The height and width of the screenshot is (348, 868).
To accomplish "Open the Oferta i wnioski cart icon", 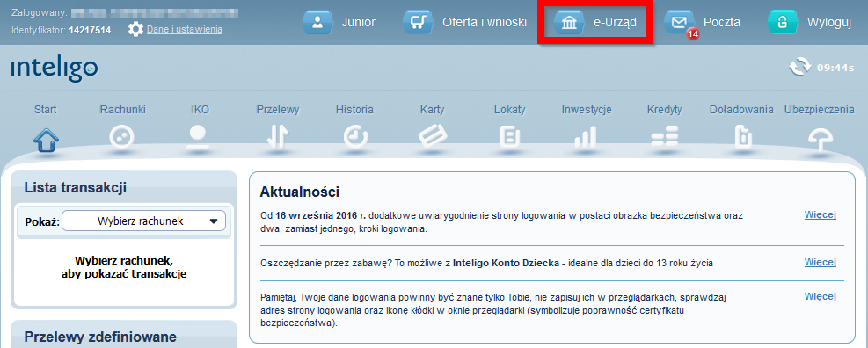I will coord(418,23).
